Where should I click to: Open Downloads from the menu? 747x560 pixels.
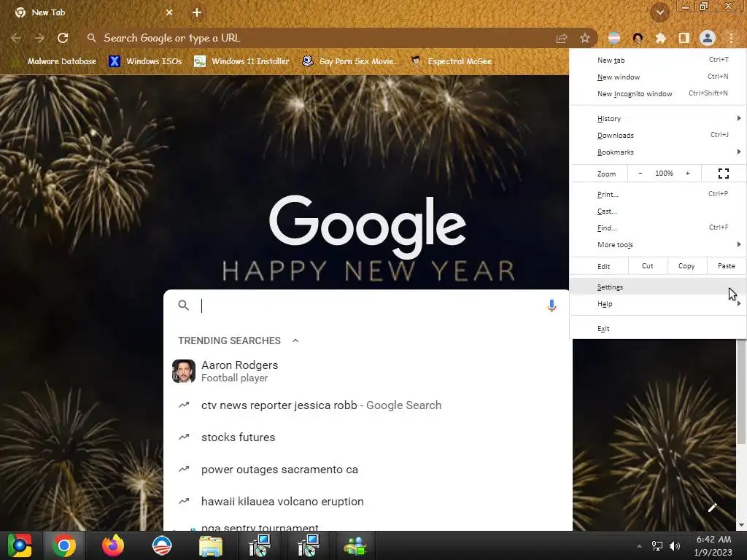point(658,135)
